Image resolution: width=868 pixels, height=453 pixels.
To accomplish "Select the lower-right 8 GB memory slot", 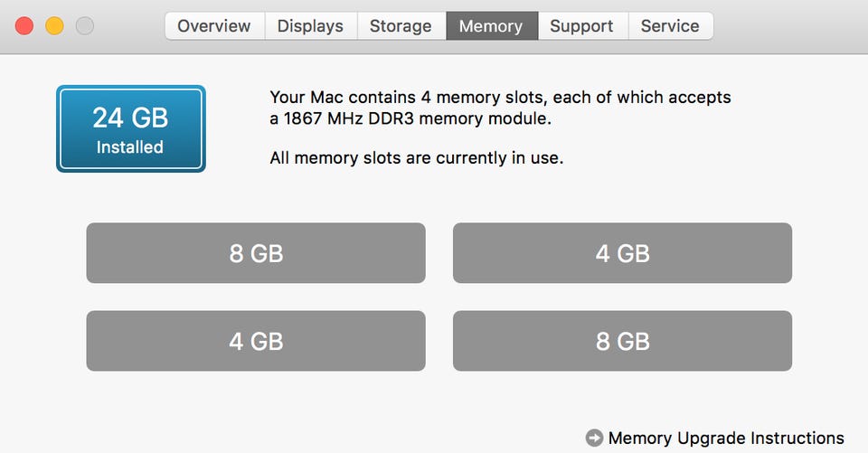I will click(622, 341).
